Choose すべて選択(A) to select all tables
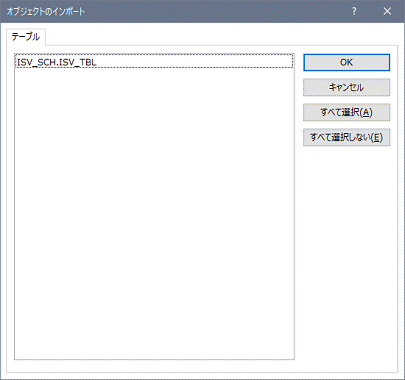405x380 pixels. pyautogui.click(x=346, y=112)
